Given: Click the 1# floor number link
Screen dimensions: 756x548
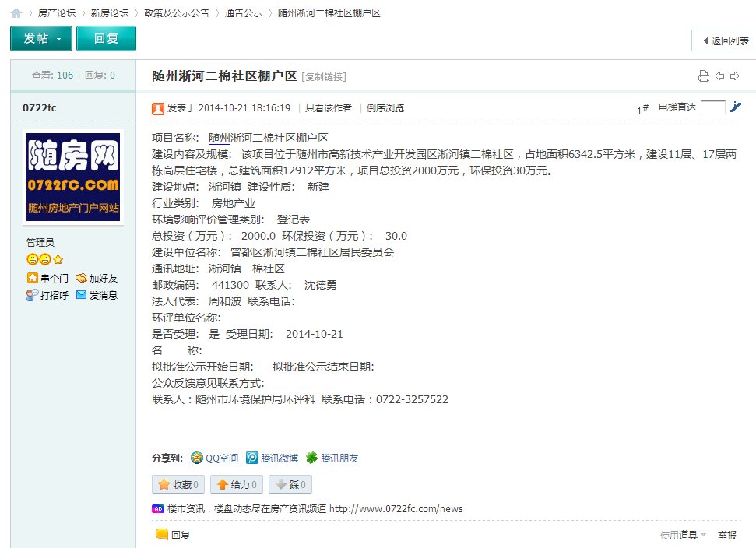Looking at the screenshot, I should click(642, 109).
